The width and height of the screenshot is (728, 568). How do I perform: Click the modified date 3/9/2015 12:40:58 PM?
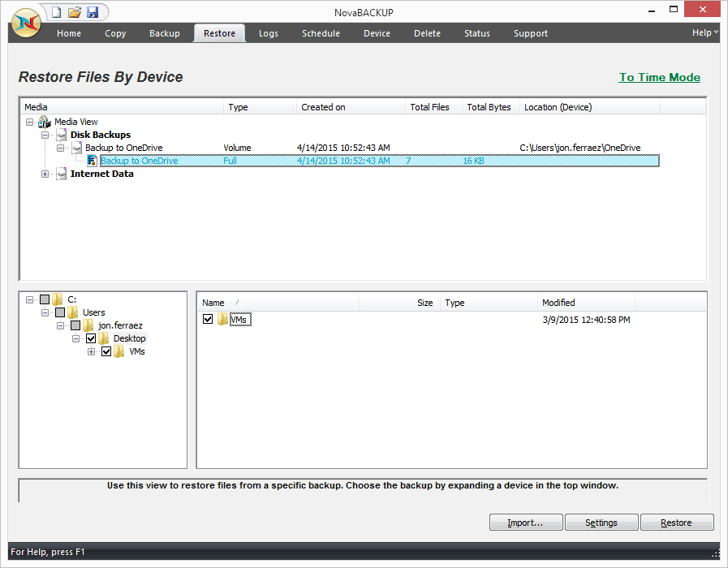tap(586, 320)
